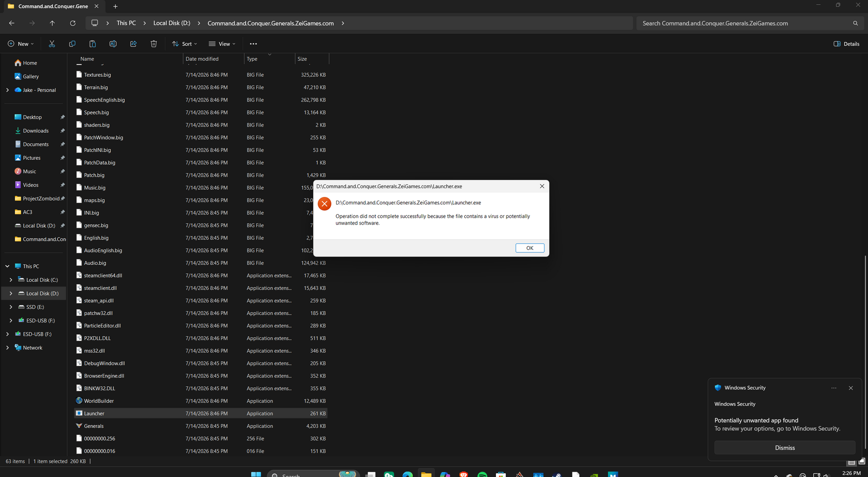Click the search magnifier icon
This screenshot has height=477, width=868.
pos(855,23)
